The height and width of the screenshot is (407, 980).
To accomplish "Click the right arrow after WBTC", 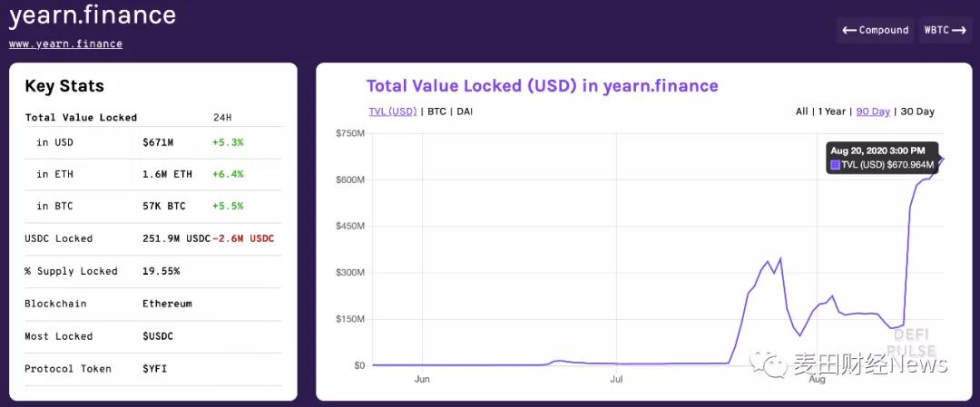I will pos(958,30).
